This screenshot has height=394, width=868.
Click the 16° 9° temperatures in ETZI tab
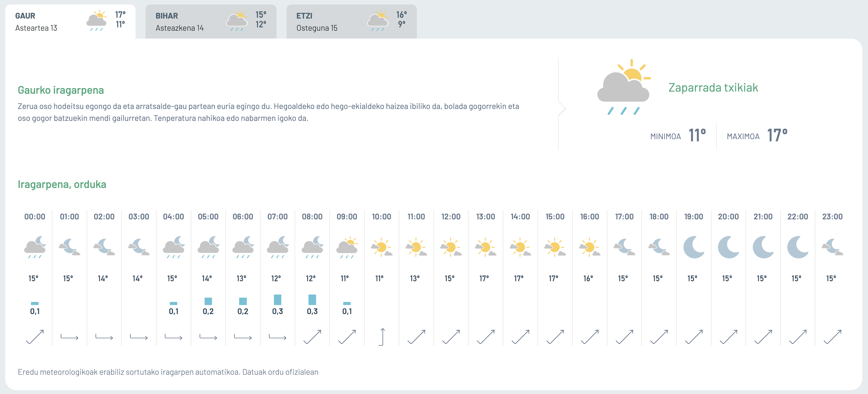click(x=401, y=19)
